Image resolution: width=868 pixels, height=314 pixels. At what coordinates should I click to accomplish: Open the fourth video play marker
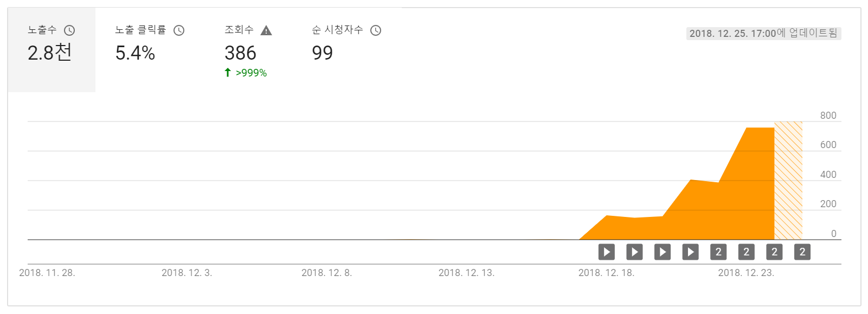(x=690, y=252)
